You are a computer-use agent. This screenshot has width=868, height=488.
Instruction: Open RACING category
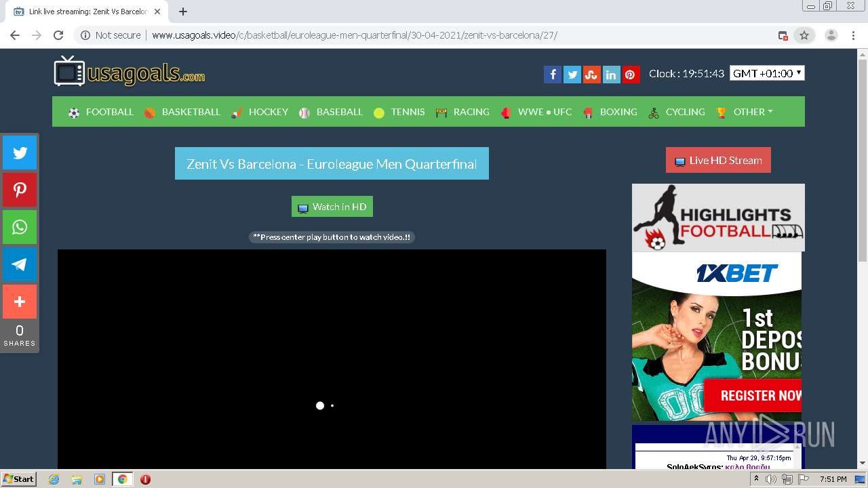click(462, 112)
